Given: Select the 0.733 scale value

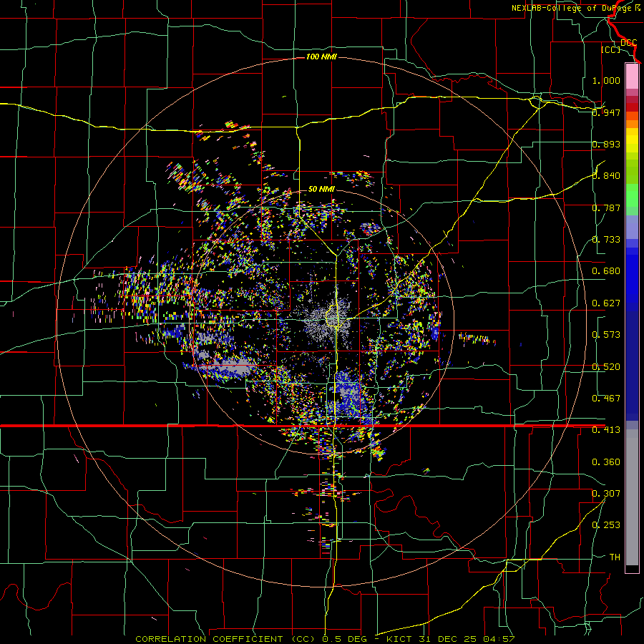Looking at the screenshot, I should click(606, 240).
